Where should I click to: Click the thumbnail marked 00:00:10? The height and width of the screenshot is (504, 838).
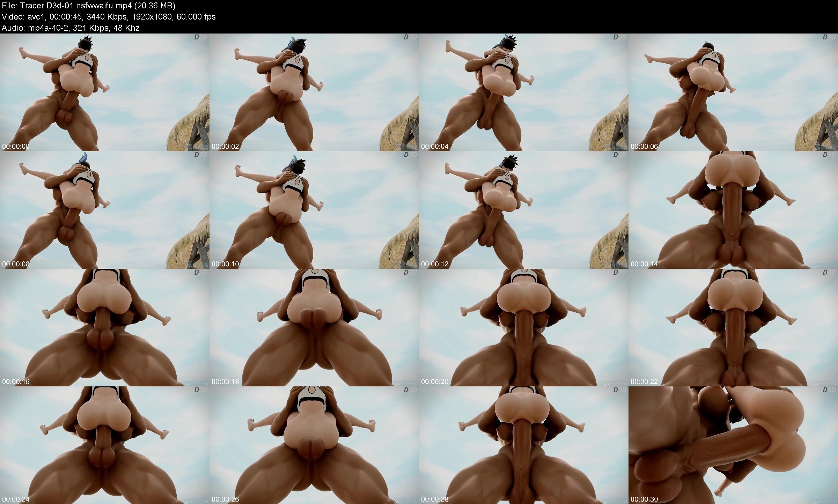click(314, 210)
